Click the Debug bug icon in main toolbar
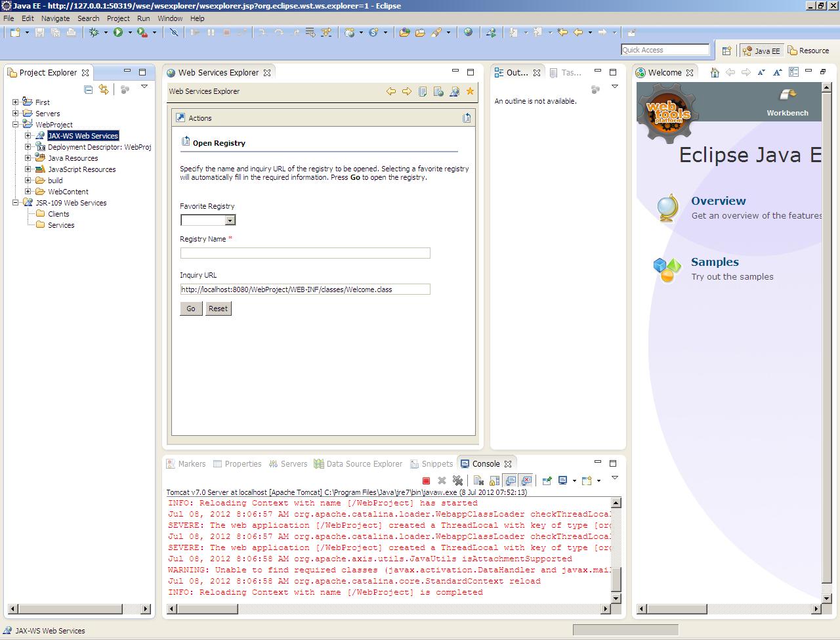Viewport: 840px width, 640px height. click(x=94, y=32)
